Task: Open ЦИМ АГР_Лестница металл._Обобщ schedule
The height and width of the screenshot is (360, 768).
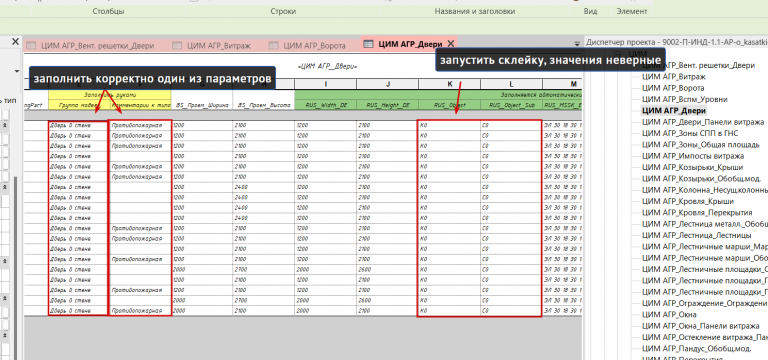Action: click(x=704, y=224)
